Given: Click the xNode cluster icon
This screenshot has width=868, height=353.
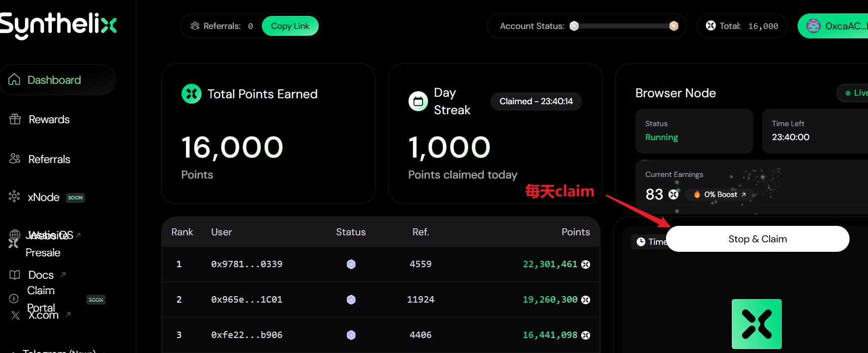Looking at the screenshot, I should coord(14,196).
